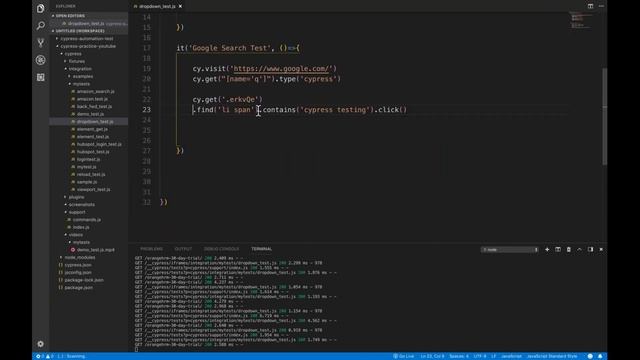Select the dropdown_test.js editor tab

pyautogui.click(x=157, y=6)
